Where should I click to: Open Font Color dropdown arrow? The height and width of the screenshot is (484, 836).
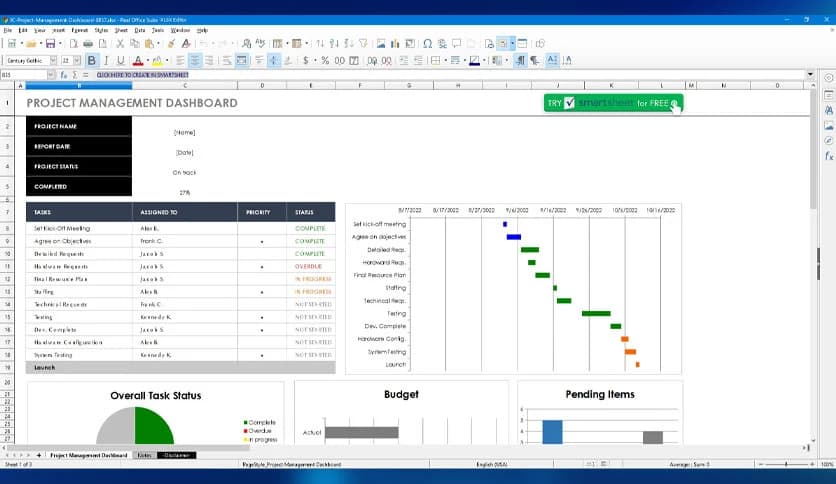(148, 61)
